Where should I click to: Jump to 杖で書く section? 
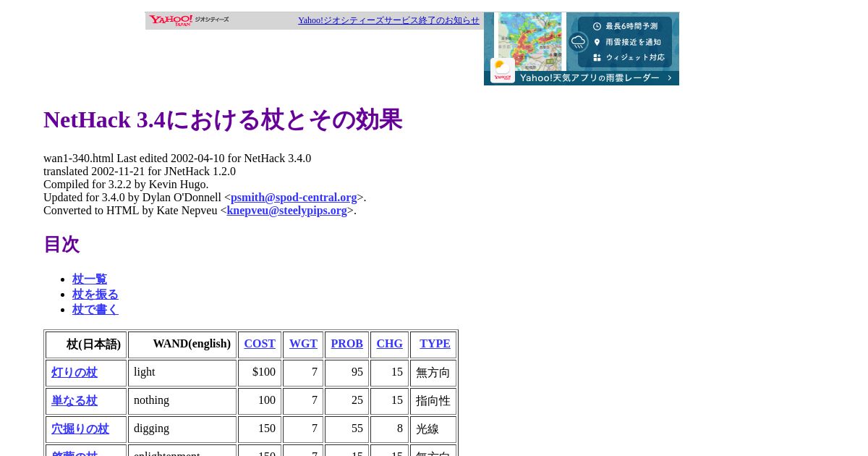pos(95,310)
